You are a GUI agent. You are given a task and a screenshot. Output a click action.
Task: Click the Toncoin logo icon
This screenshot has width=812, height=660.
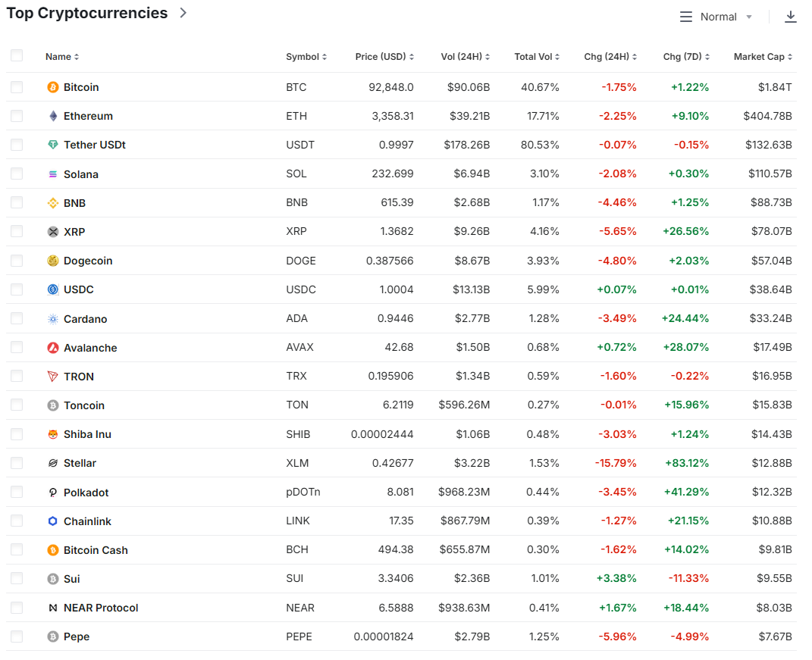tap(53, 405)
